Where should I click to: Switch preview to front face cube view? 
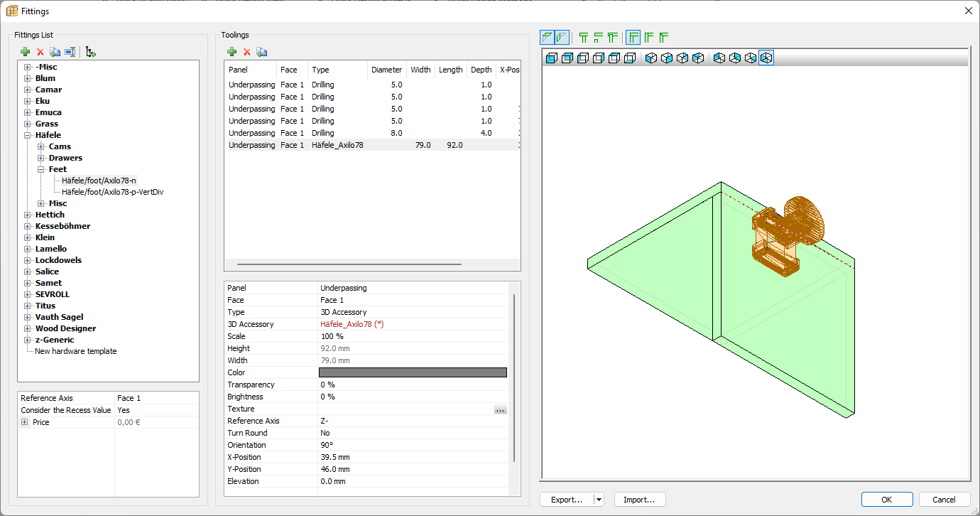(552, 58)
